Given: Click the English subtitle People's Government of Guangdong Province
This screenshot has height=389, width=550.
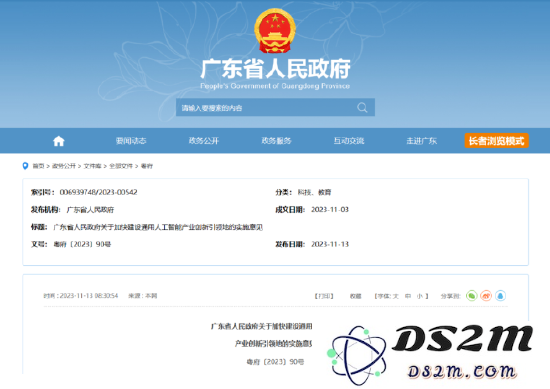Looking at the screenshot, I should point(275,86).
